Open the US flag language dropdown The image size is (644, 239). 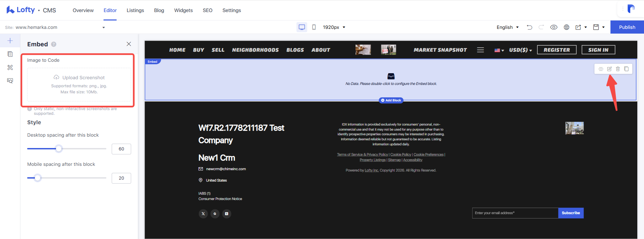pos(499,50)
